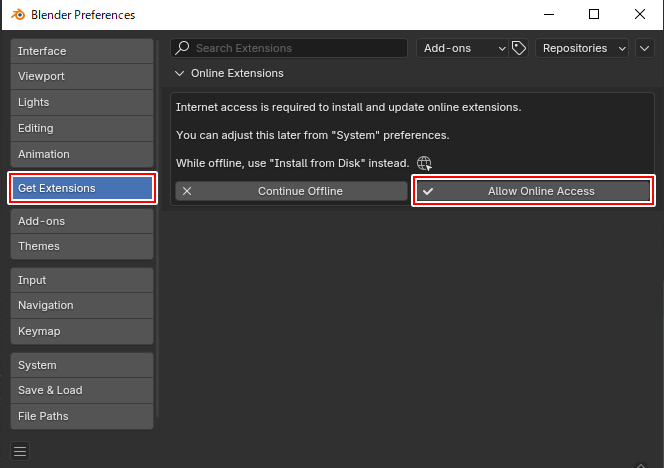Go to the Add-ons section

click(x=82, y=221)
